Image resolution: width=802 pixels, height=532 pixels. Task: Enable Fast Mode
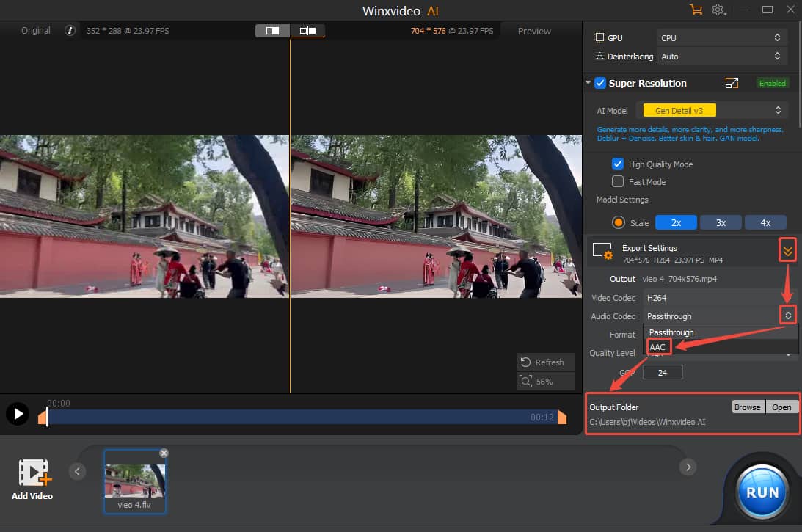pyautogui.click(x=618, y=181)
